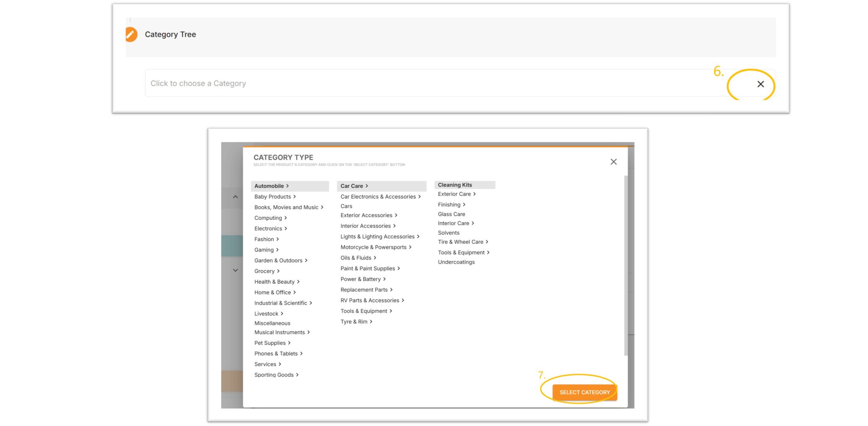The width and height of the screenshot is (868, 426).
Task: Open the Phones & Tablets category
Action: [278, 353]
